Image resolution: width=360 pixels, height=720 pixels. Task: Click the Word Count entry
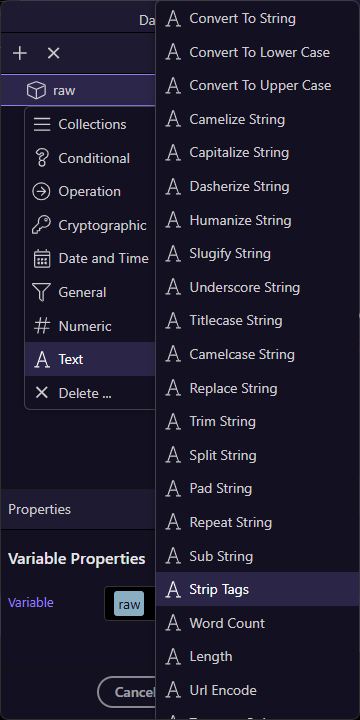click(x=258, y=623)
